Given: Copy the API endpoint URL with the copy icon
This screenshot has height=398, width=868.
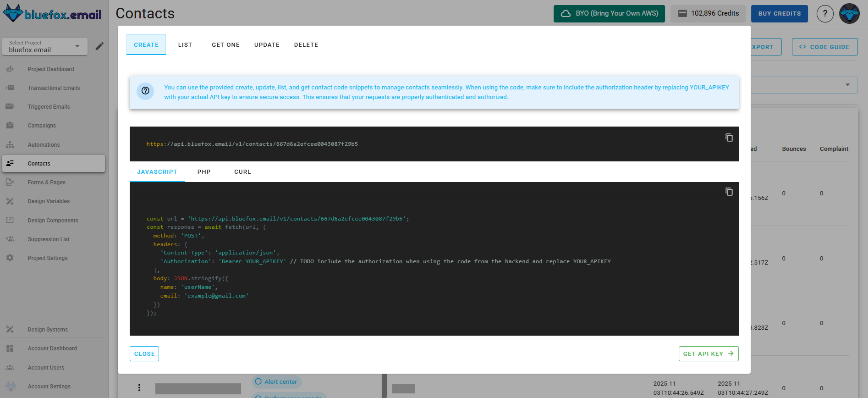Looking at the screenshot, I should [x=729, y=138].
